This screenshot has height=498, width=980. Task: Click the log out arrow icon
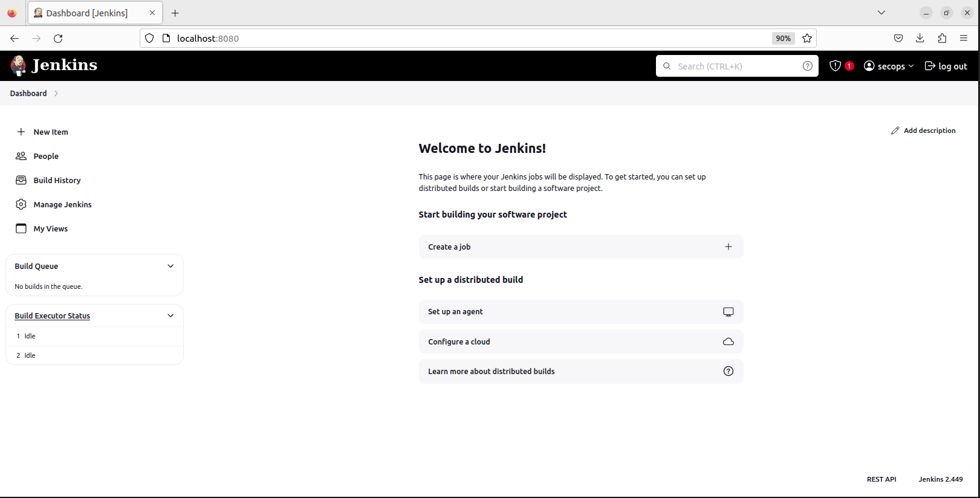tap(930, 66)
